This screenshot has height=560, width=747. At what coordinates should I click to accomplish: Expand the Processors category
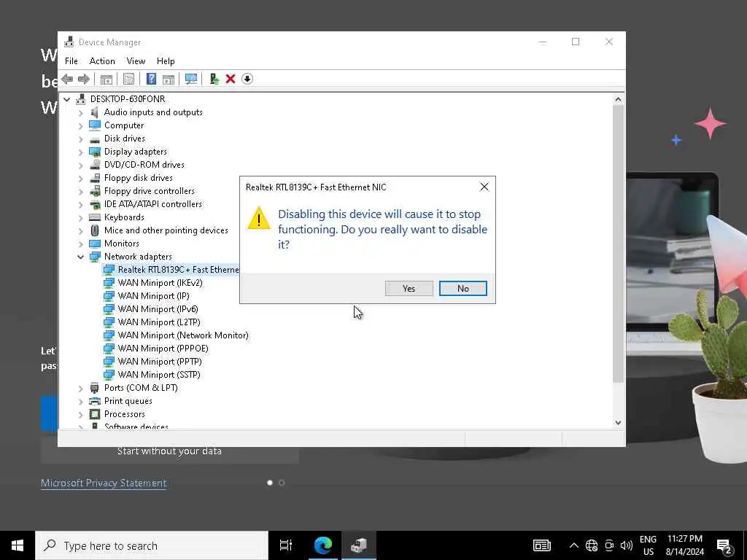coord(80,414)
